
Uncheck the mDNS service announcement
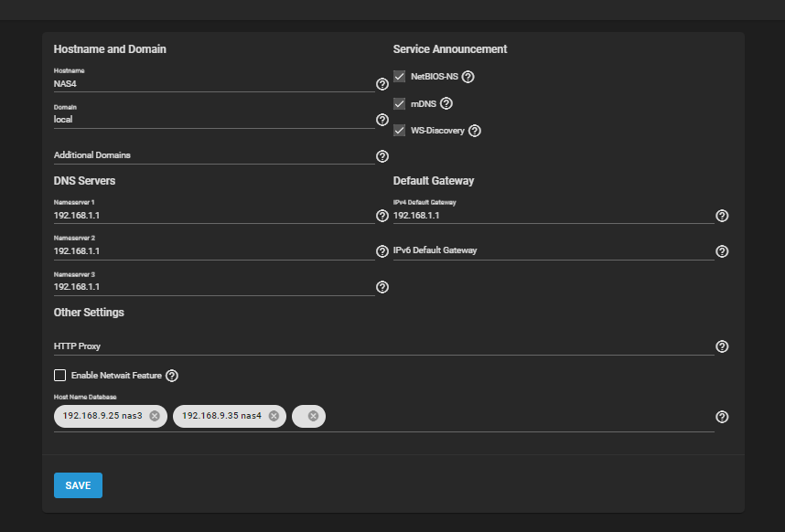click(400, 104)
